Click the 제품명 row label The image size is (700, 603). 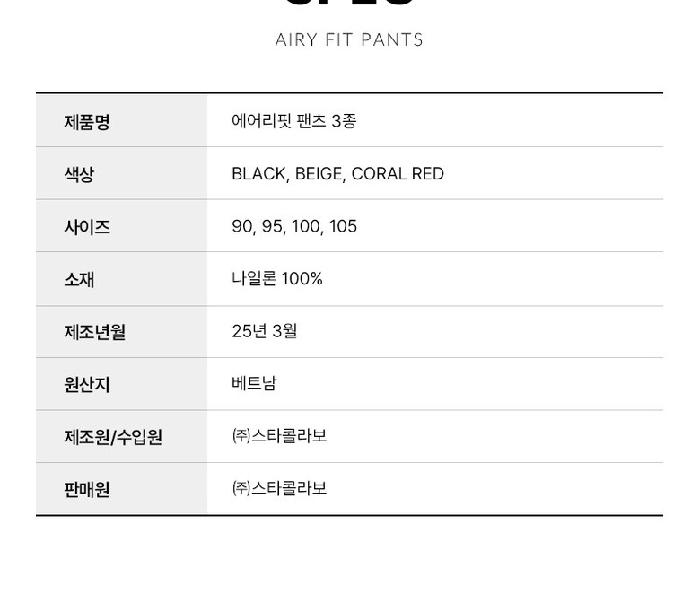(x=86, y=121)
